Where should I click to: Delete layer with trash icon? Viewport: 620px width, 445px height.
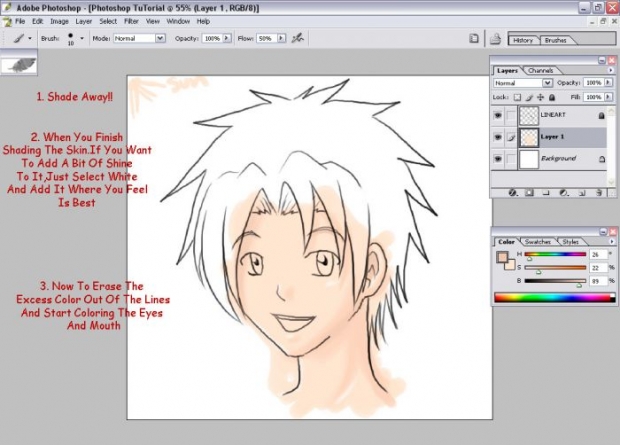click(599, 193)
